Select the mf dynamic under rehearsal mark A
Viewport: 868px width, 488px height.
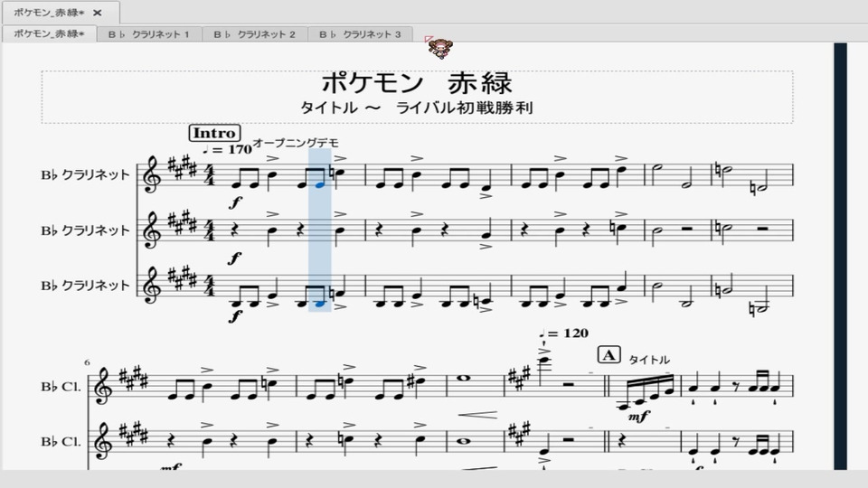(639, 417)
